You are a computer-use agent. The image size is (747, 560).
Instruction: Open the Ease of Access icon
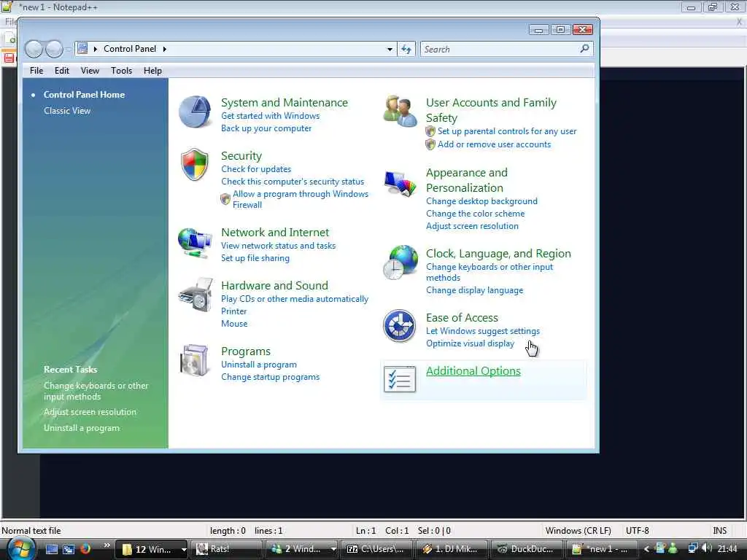(399, 326)
